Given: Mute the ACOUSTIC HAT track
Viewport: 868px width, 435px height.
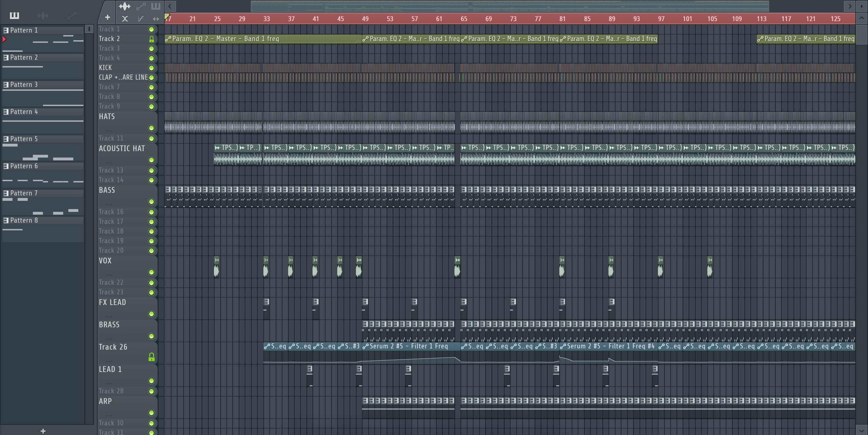Looking at the screenshot, I should (152, 160).
